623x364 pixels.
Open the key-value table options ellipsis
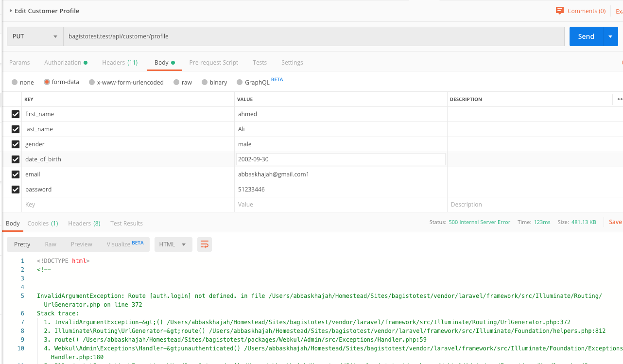coord(620,99)
